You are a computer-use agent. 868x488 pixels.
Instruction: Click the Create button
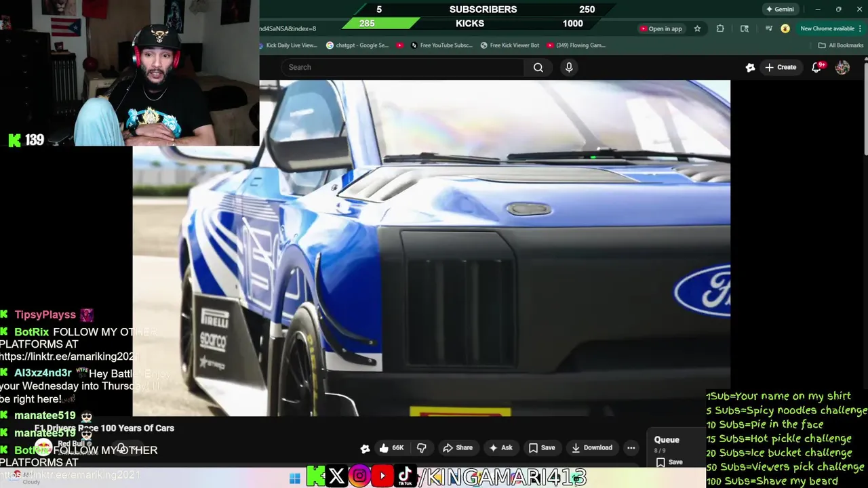(781, 67)
